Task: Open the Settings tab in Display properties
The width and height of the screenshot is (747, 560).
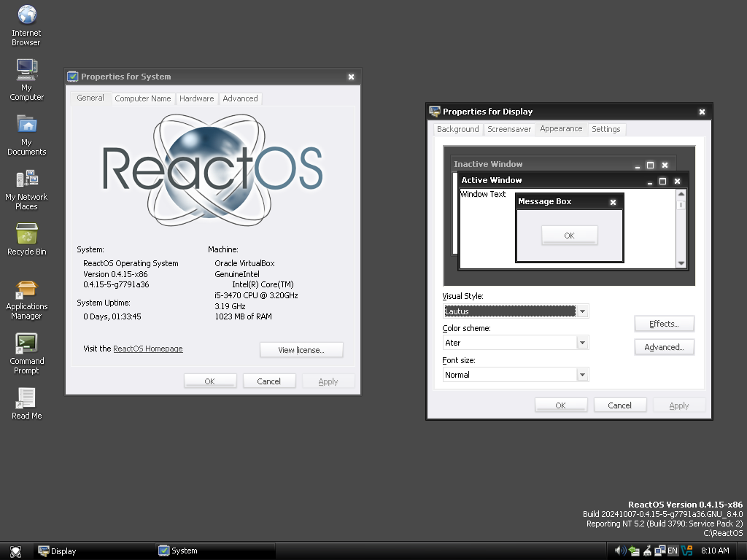Action: click(x=605, y=129)
